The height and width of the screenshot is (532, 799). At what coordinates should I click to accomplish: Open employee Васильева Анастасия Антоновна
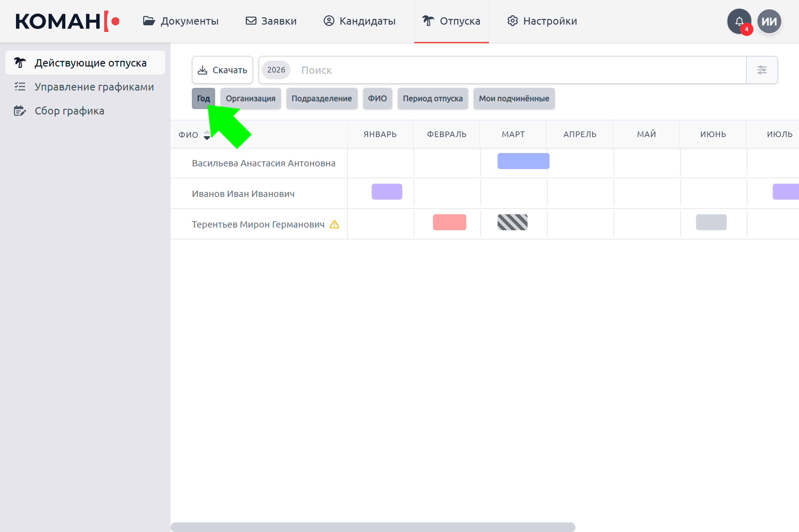(x=263, y=163)
